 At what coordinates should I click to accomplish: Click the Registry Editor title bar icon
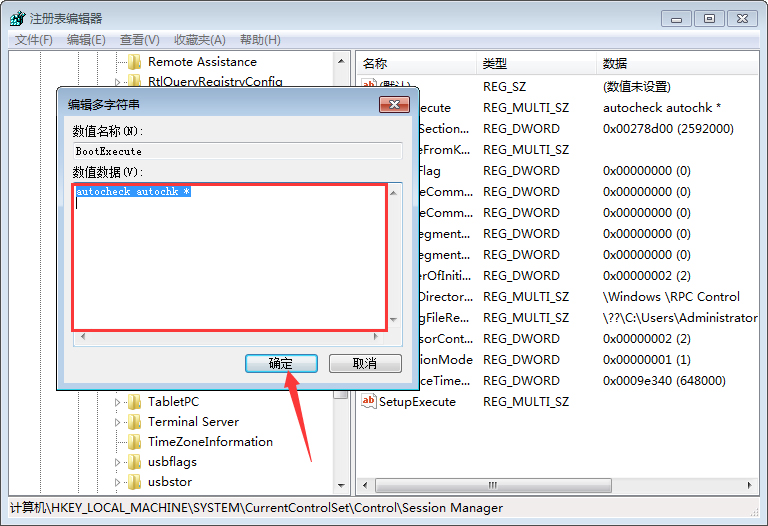tap(17, 18)
